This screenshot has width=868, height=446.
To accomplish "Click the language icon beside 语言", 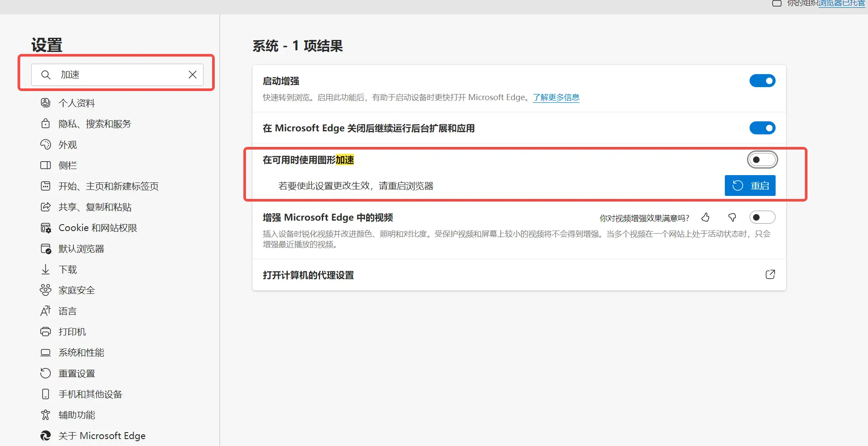I will [x=46, y=311].
